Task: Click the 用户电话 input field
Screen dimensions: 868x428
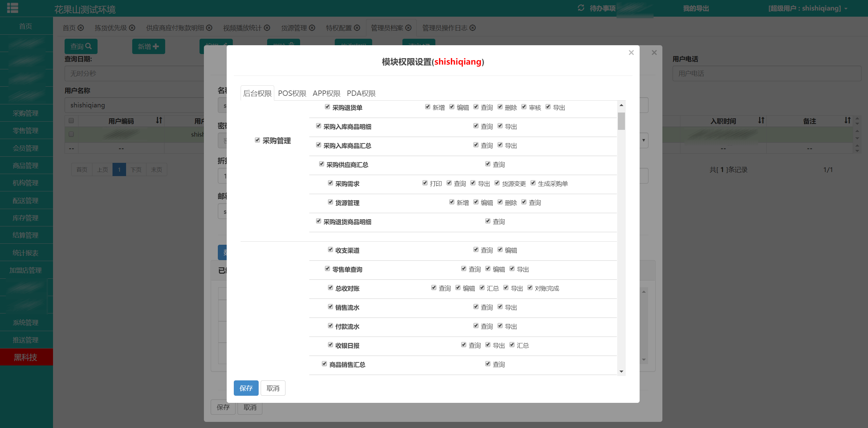Action: pos(767,73)
